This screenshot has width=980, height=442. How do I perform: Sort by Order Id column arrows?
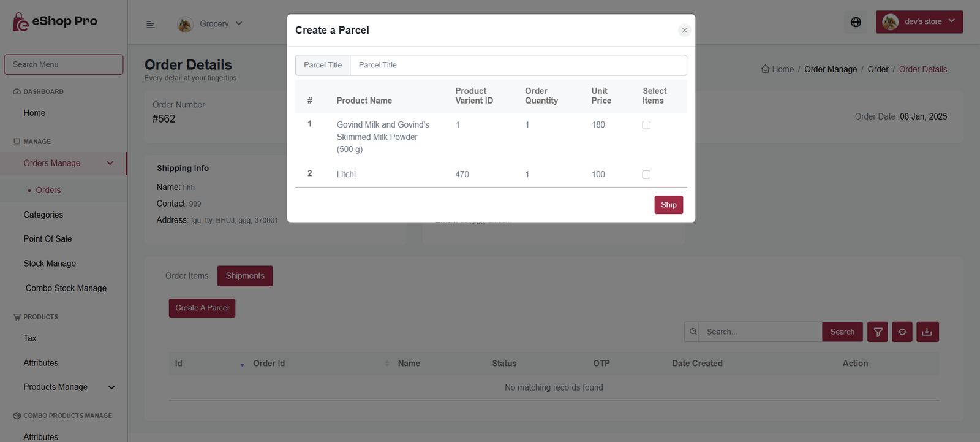coord(387,364)
